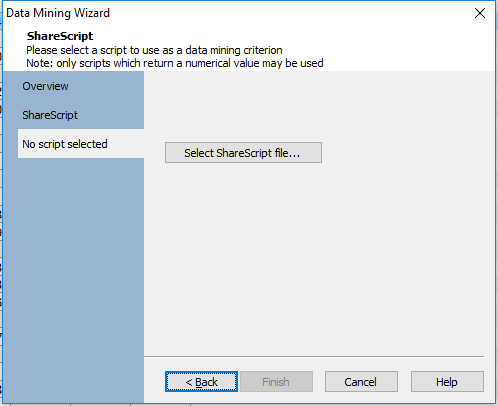The image size is (498, 406).
Task: Click empty blue sidebar area below steps
Action: click(x=73, y=280)
